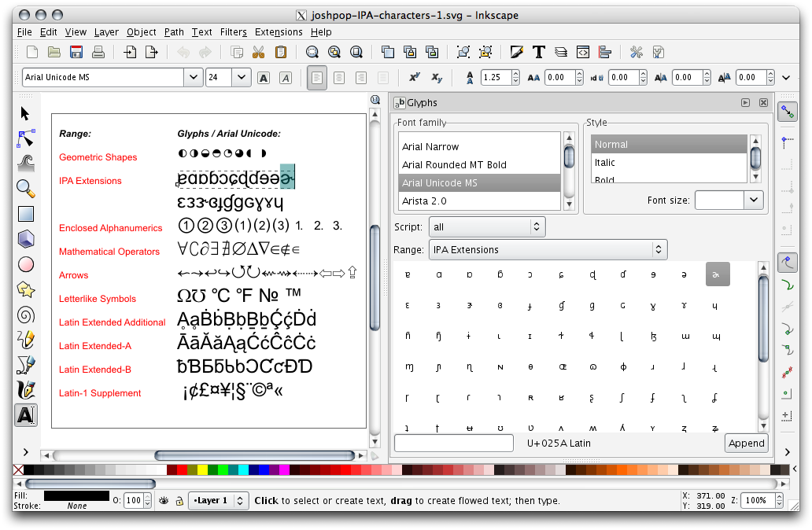
Task: Select the Spiral tool
Action: pos(24,315)
